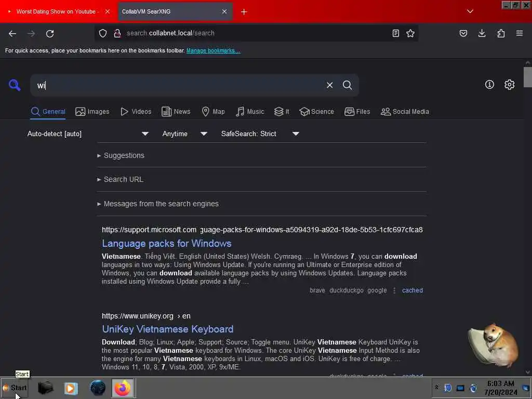Switch to the Music category

(250, 112)
